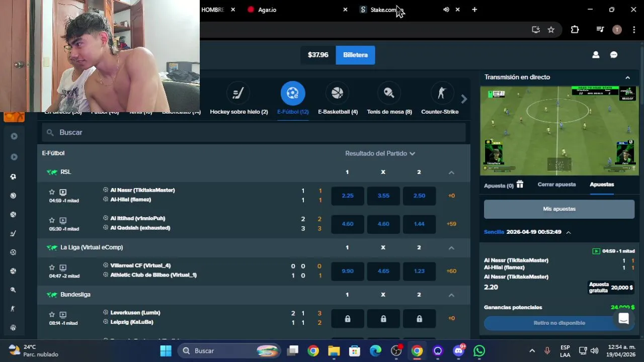Switch to the Agar.io browser tab
Viewport: 644px width, 362px height.
pyautogui.click(x=297, y=10)
